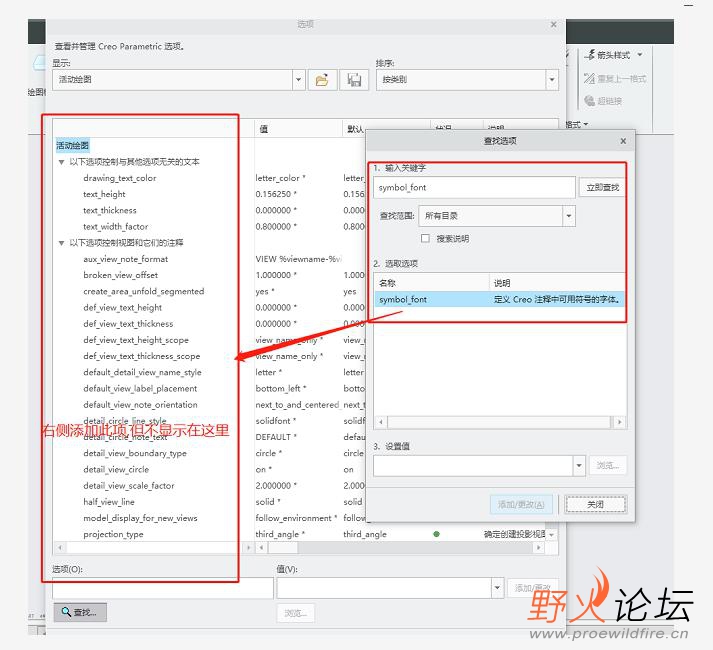713x650 pixels.
Task: Click the repeat last format (重复上一格式) icon
Action: [589, 78]
